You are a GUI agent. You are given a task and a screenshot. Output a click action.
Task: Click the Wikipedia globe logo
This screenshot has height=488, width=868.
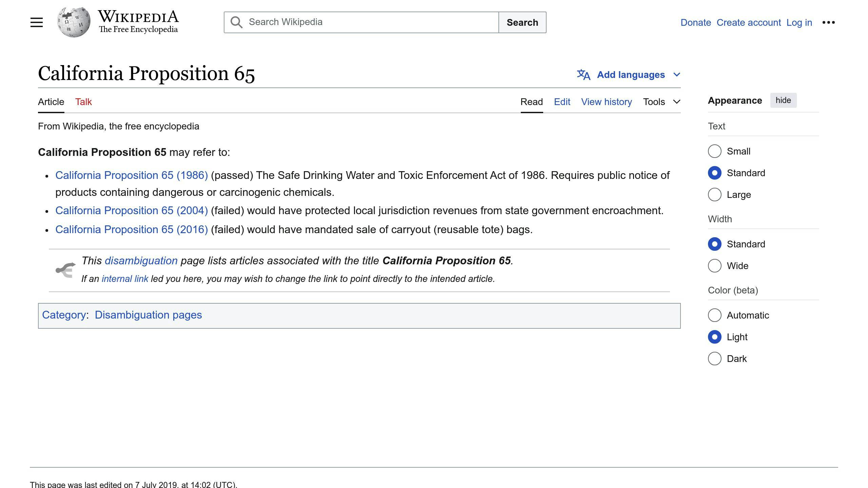coord(74,22)
